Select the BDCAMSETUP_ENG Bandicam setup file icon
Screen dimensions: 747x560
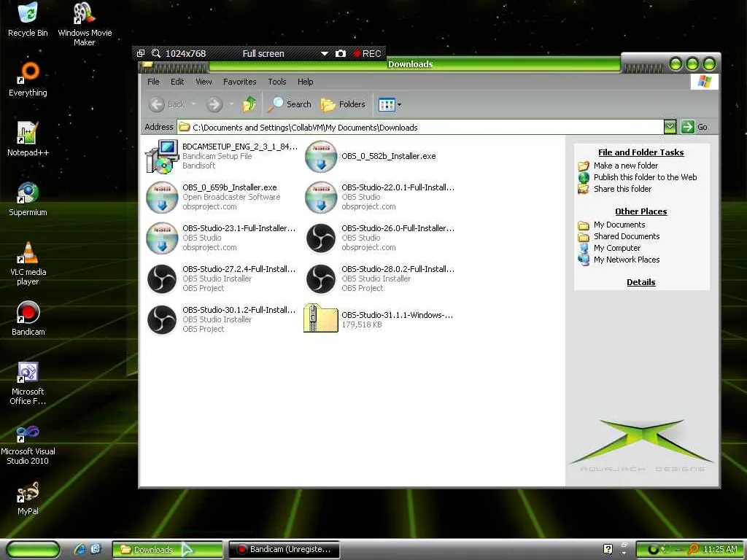(x=162, y=157)
